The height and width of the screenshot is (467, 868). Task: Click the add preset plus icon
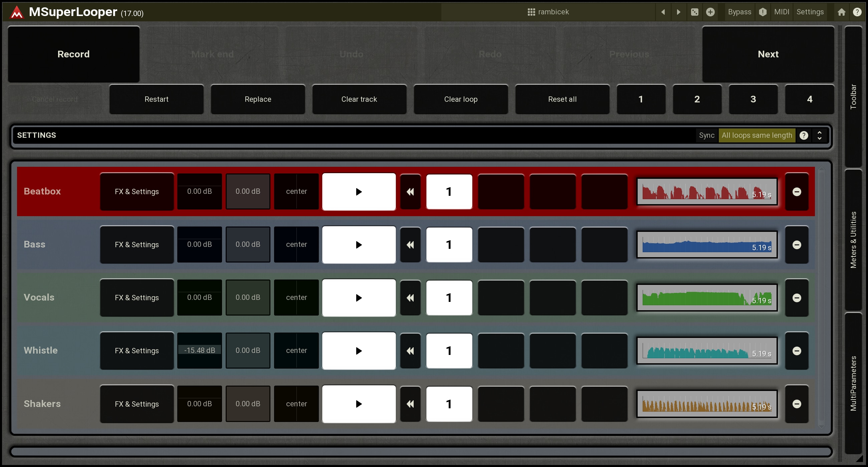tap(710, 12)
